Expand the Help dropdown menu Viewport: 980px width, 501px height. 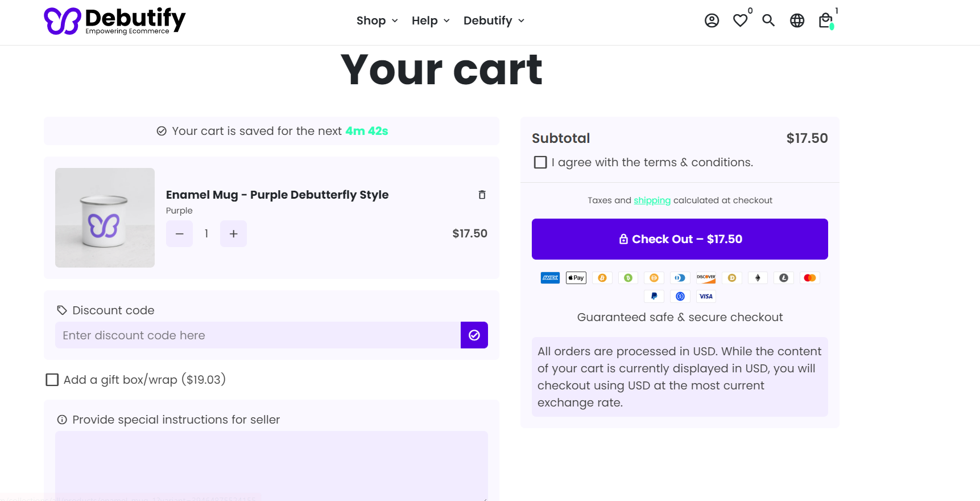click(431, 21)
